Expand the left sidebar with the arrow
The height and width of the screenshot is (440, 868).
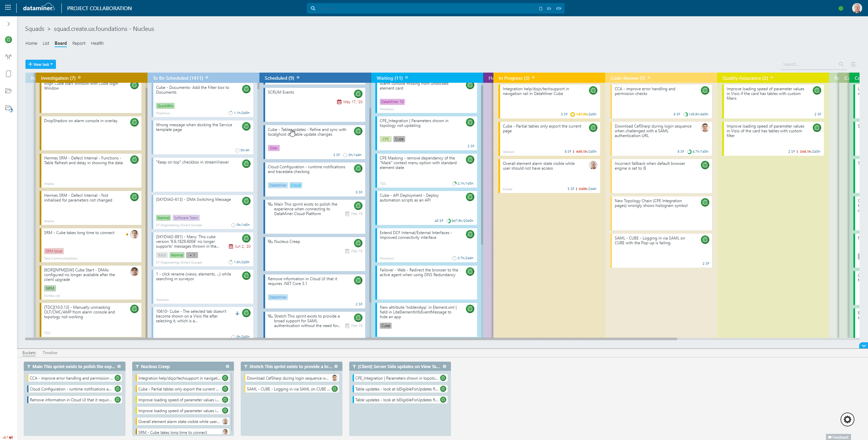click(x=8, y=24)
